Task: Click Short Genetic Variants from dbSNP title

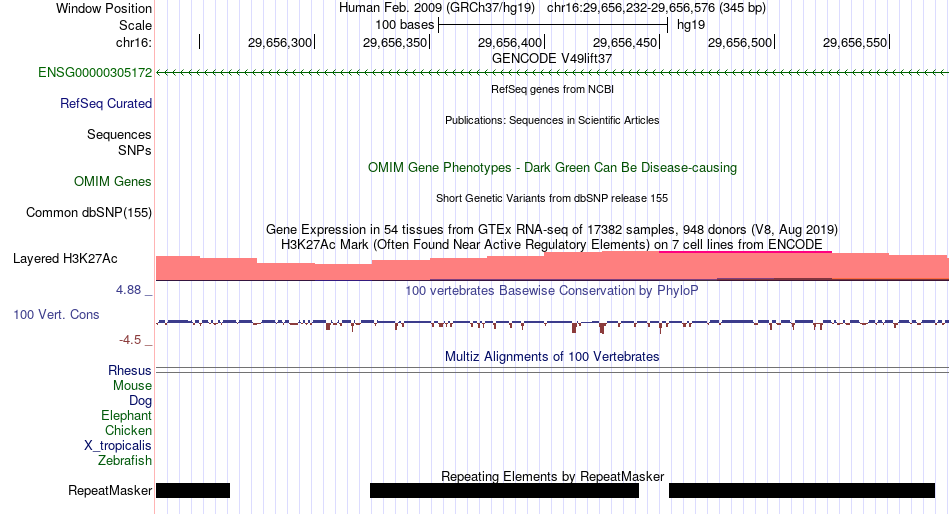Action: pyautogui.click(x=552, y=198)
